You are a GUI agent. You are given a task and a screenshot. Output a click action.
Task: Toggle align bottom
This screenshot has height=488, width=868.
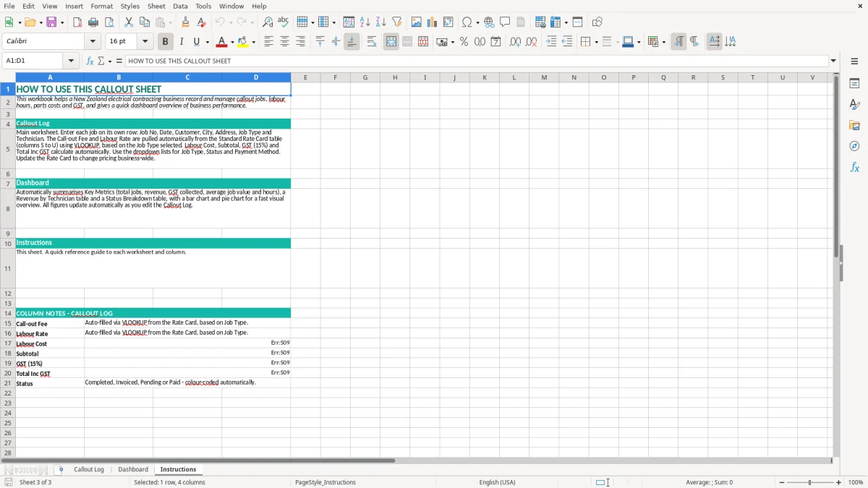(x=352, y=42)
